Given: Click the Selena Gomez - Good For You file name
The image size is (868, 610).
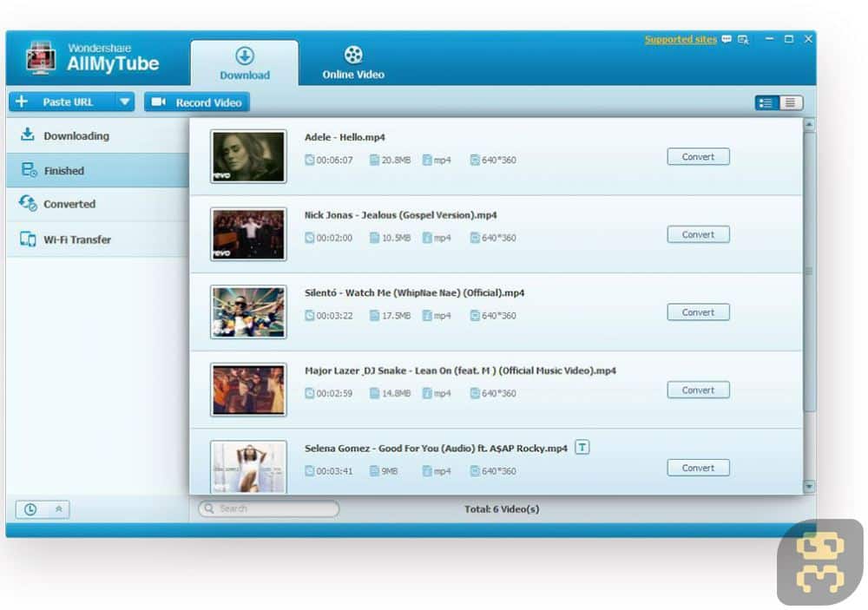Looking at the screenshot, I should [x=436, y=448].
